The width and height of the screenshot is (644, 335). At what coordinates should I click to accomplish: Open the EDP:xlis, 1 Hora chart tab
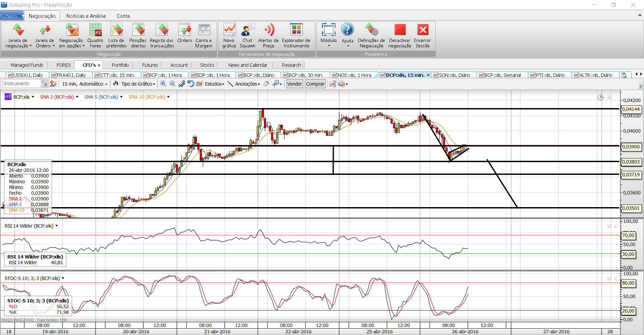(210, 75)
